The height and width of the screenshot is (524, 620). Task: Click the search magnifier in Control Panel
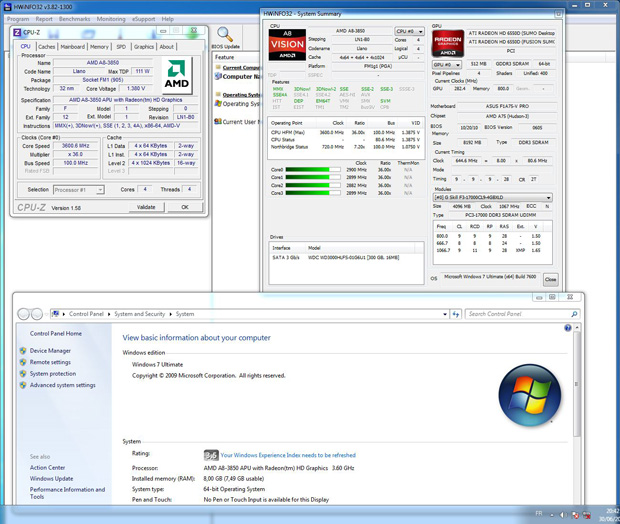coord(574,314)
